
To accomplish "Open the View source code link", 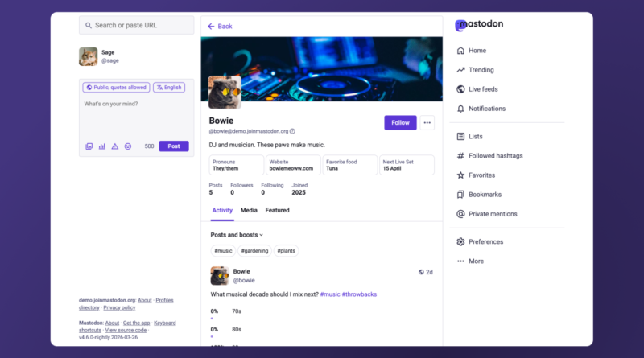I will coord(126,331).
